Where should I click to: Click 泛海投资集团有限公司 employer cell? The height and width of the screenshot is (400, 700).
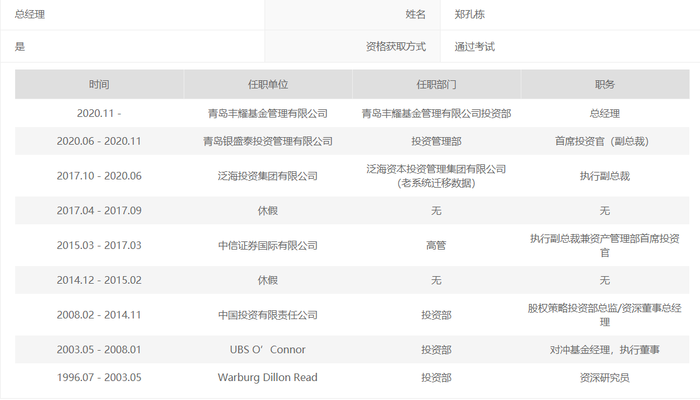pyautogui.click(x=268, y=176)
